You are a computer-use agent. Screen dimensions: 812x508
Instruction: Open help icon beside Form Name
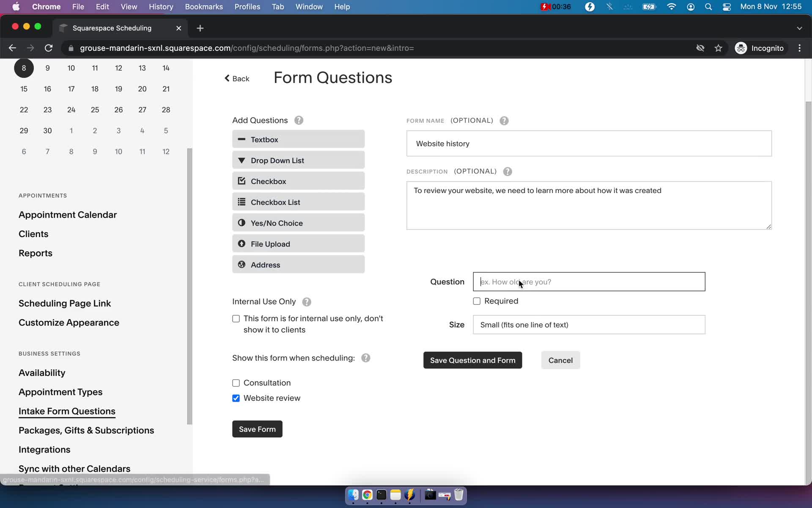tap(504, 121)
